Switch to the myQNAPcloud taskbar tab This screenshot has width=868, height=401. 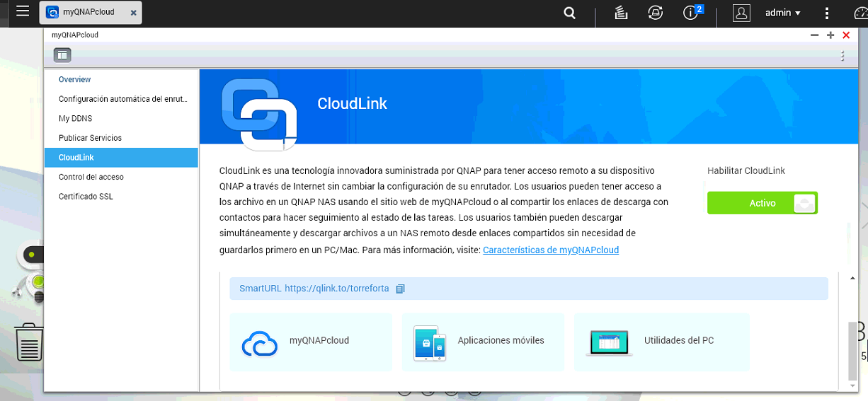click(x=90, y=13)
